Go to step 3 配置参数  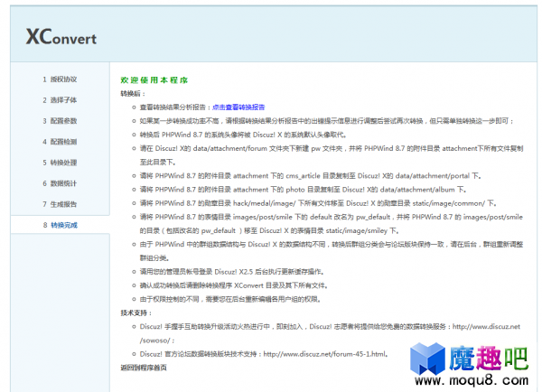[x=60, y=121]
